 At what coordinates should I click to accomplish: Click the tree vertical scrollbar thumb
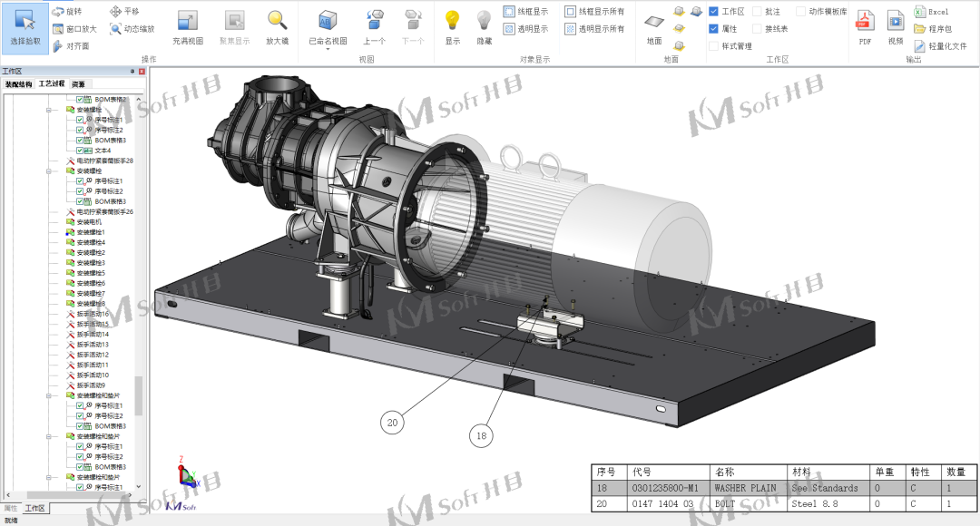pos(138,395)
